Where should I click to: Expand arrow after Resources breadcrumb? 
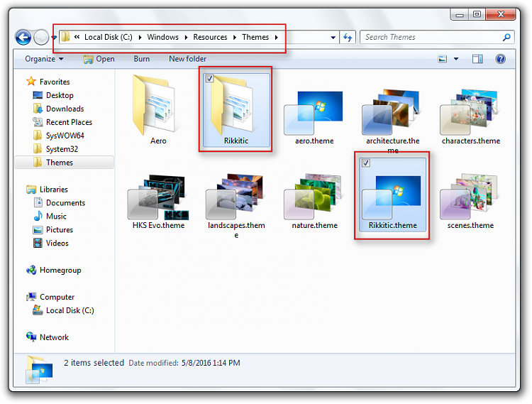235,38
